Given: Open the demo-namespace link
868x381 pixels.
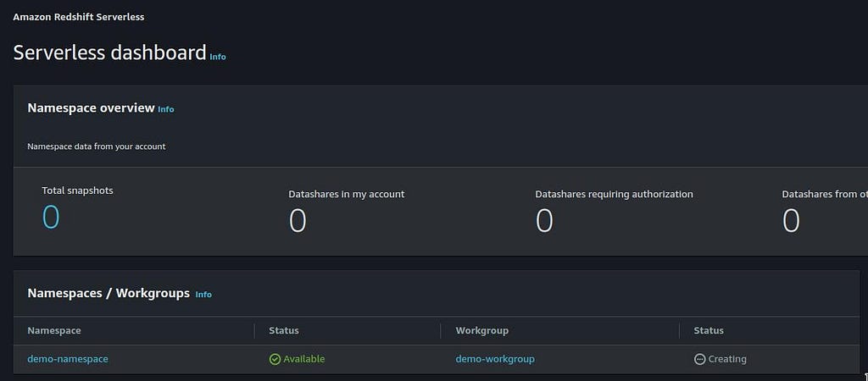Looking at the screenshot, I should [x=68, y=359].
